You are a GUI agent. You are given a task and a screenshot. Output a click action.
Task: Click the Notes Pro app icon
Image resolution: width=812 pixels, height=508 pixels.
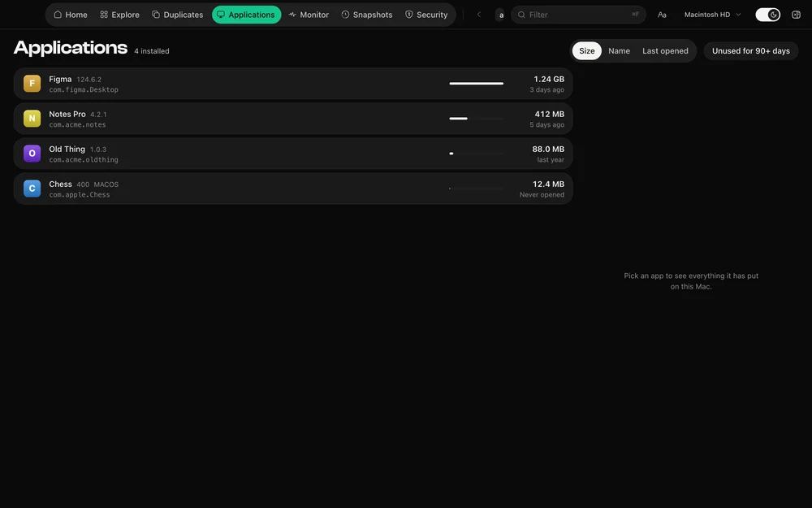tap(32, 119)
